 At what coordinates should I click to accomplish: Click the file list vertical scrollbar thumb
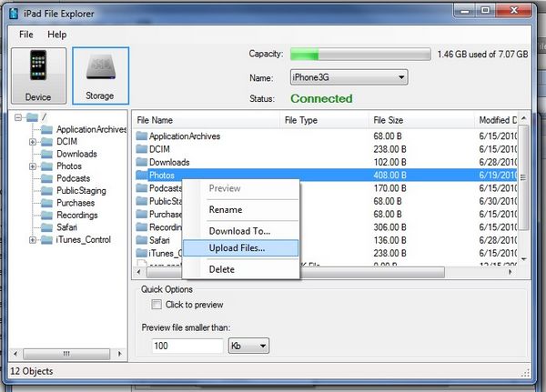pyautogui.click(x=523, y=177)
